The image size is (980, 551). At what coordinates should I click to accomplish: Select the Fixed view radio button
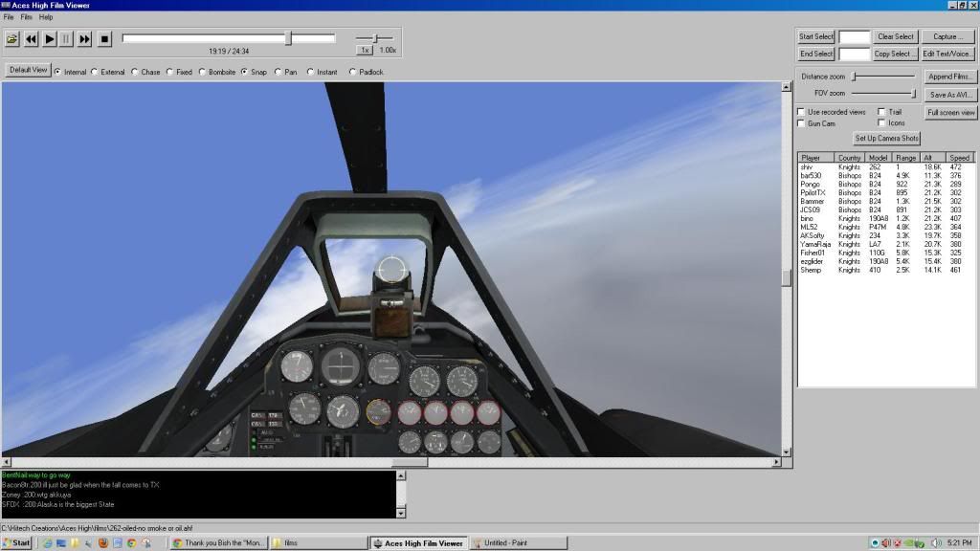(x=169, y=72)
